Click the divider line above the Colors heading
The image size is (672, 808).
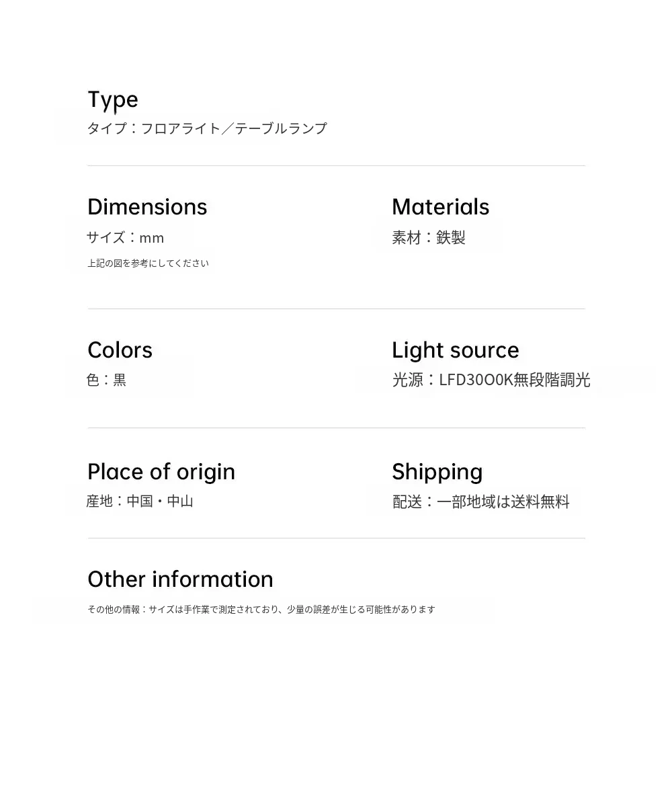[x=336, y=309]
